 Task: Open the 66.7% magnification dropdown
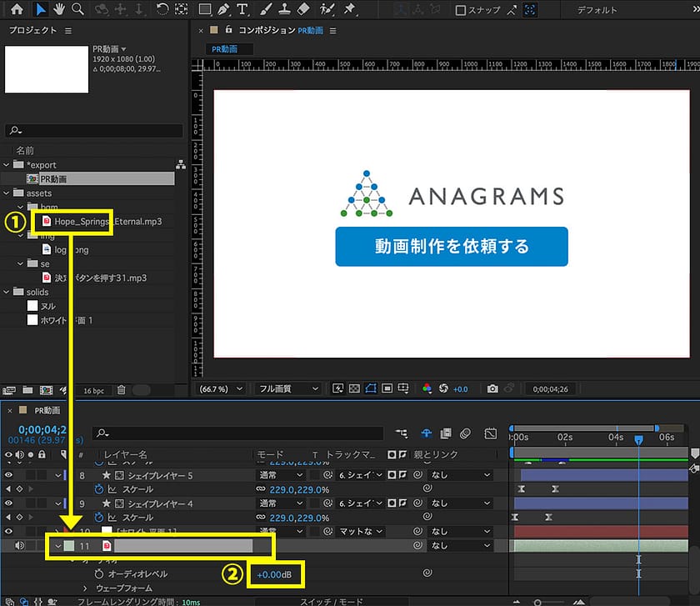[x=221, y=388]
